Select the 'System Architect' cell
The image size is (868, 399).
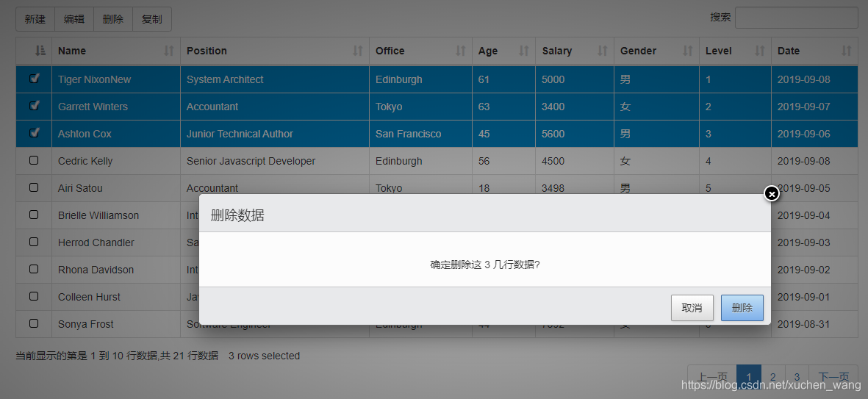tap(275, 79)
